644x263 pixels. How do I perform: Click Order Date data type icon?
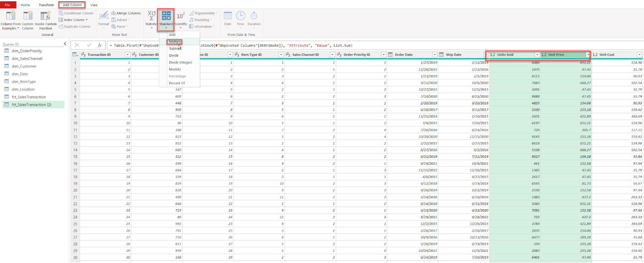pos(390,55)
